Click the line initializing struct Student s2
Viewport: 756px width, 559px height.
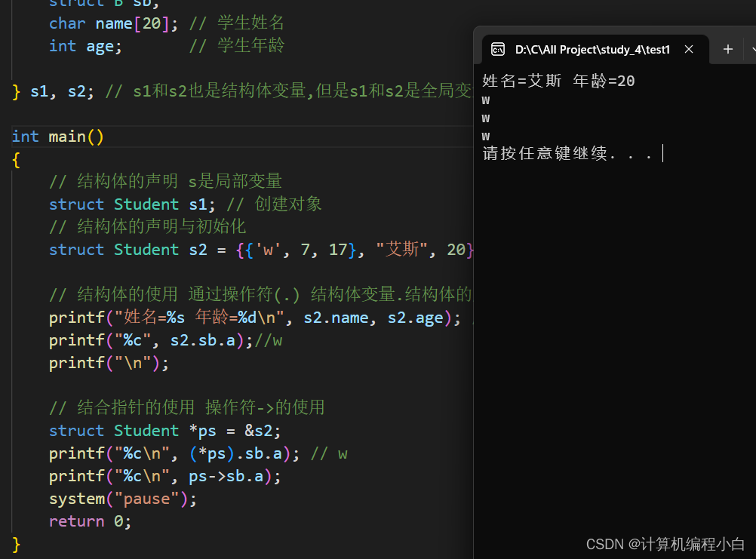coord(261,250)
